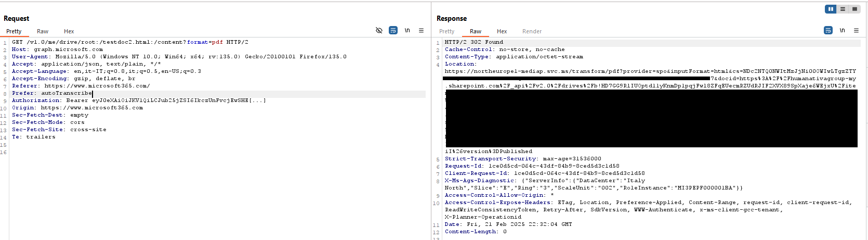Toggle word wrap icon in Response panel
The width and height of the screenshot is (868, 240).
pos(828,31)
